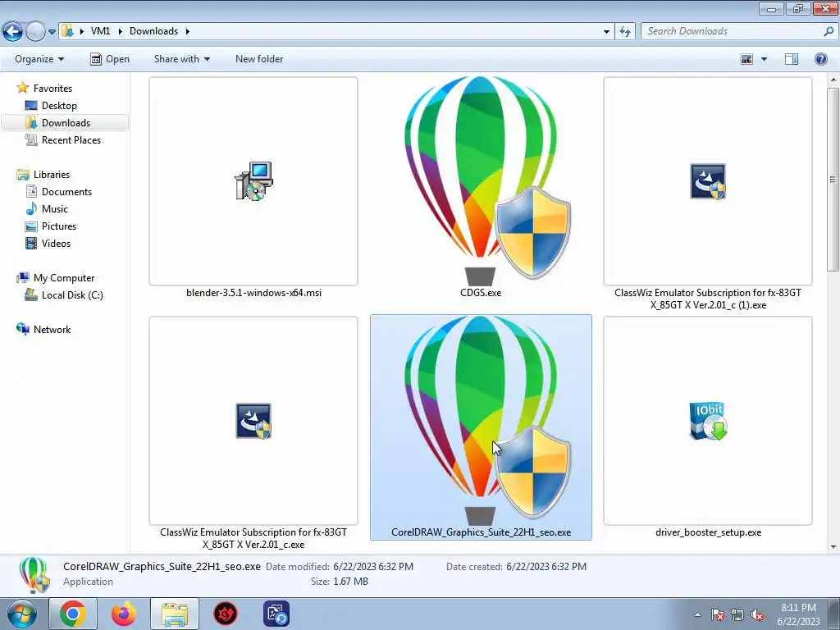The image size is (840, 630).
Task: Select VM1 in the address breadcrumb
Action: (100, 31)
